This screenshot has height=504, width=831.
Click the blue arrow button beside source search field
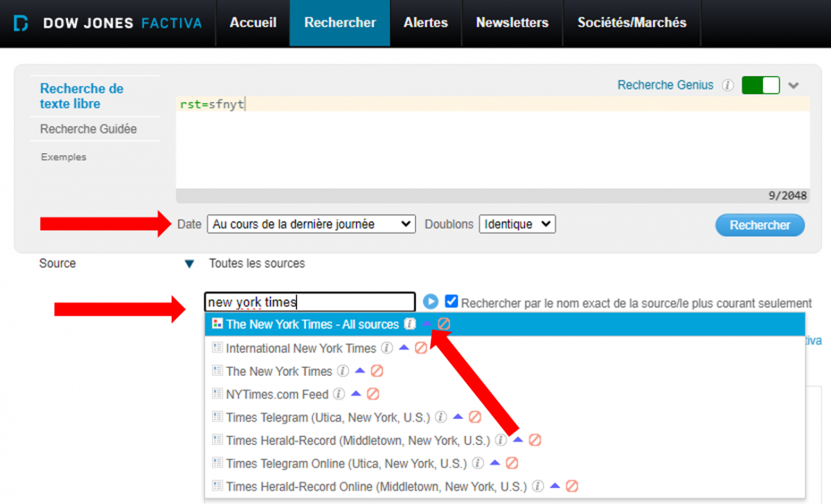click(431, 302)
